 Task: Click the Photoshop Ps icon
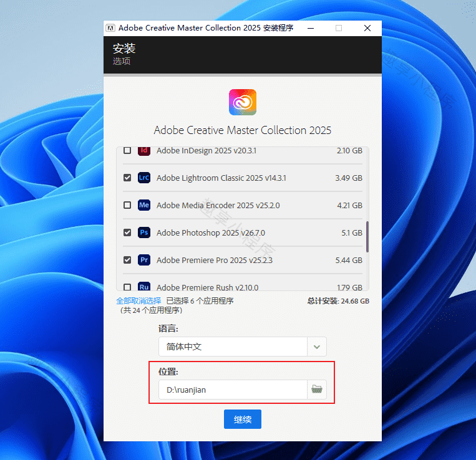(144, 232)
